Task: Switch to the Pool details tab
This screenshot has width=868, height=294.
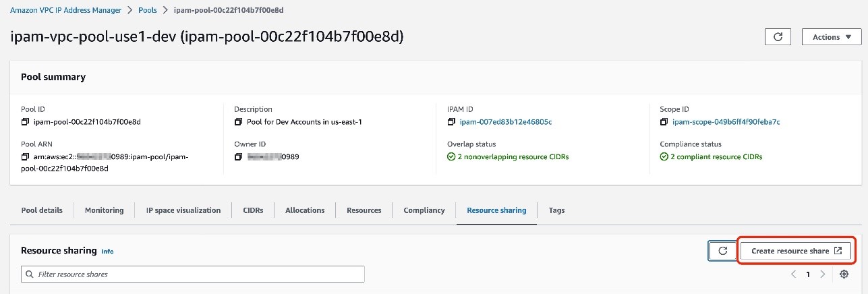Action: [42, 210]
